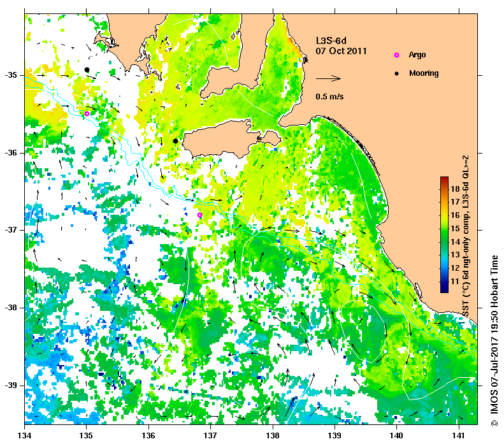Click the Mooring black dot legend symbol
The height and width of the screenshot is (446, 504).
point(397,73)
